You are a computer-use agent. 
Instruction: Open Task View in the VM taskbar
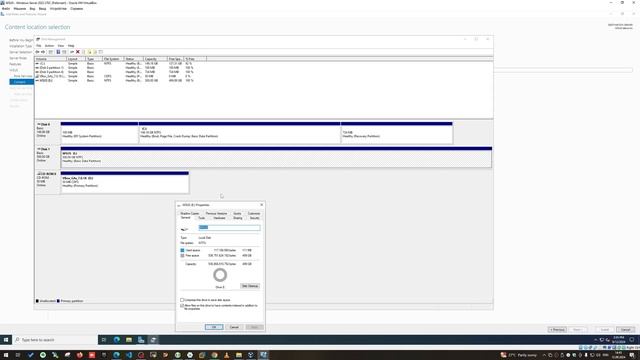(104, 340)
